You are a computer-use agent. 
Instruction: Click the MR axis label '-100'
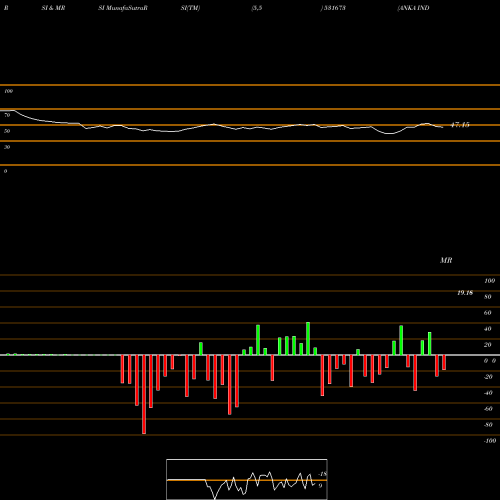489,441
